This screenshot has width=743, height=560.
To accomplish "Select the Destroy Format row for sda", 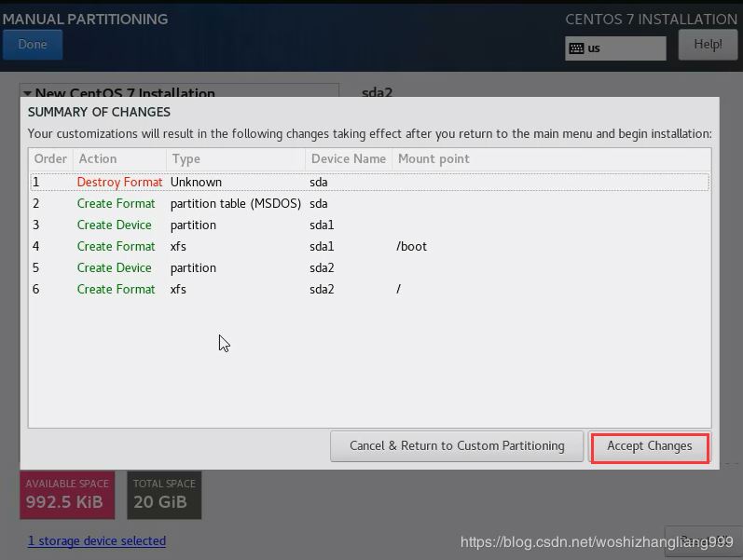I will click(368, 183).
